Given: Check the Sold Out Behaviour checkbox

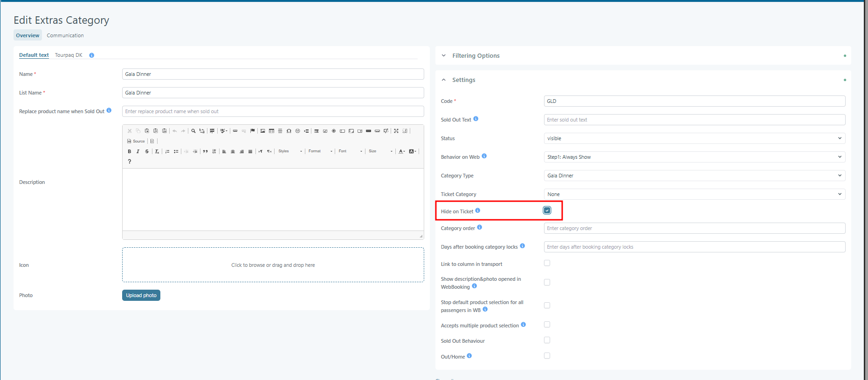Looking at the screenshot, I should [x=547, y=340].
